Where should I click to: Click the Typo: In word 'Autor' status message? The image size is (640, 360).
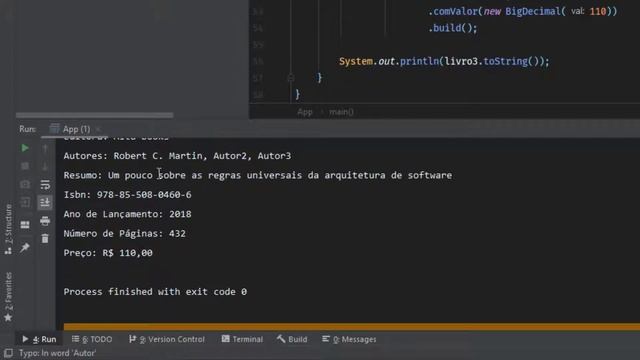tap(58, 353)
